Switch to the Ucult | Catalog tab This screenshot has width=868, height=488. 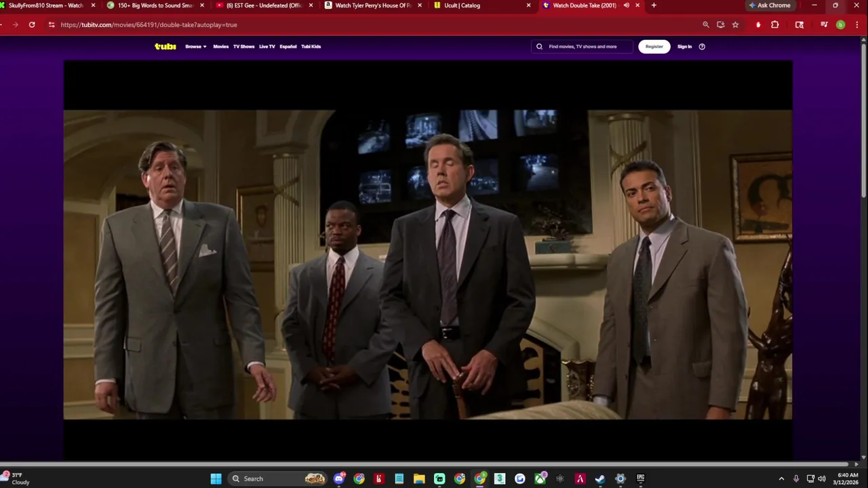[x=481, y=5]
